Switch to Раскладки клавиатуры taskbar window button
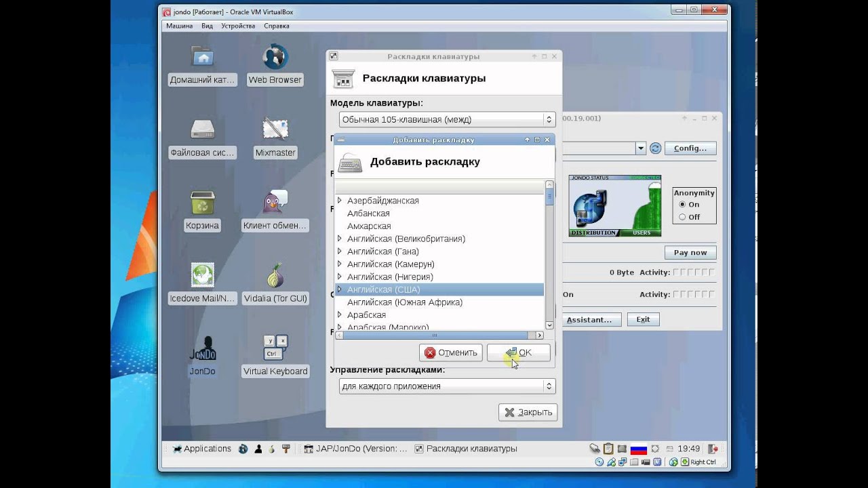 click(466, 449)
